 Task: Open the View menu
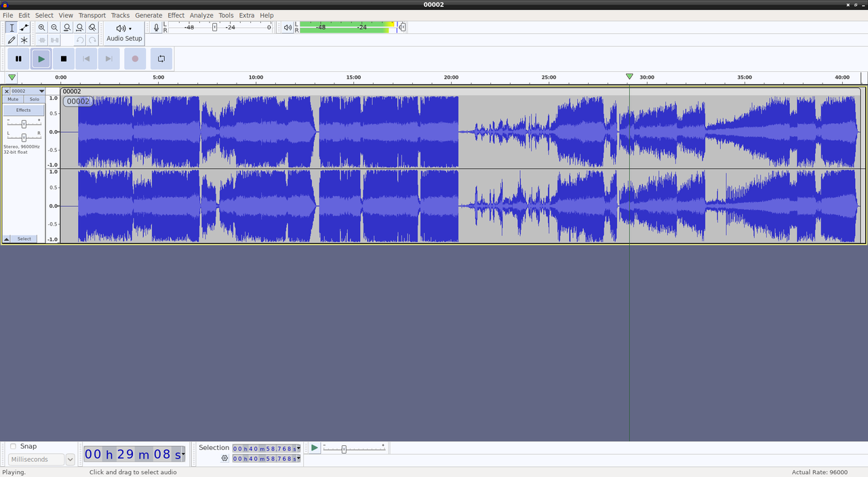(x=66, y=15)
